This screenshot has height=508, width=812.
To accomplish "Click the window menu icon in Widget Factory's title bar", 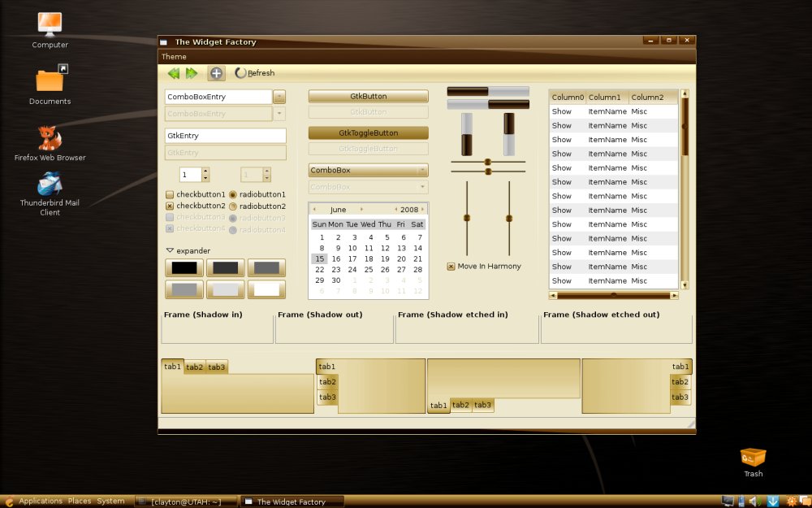I will pyautogui.click(x=164, y=42).
